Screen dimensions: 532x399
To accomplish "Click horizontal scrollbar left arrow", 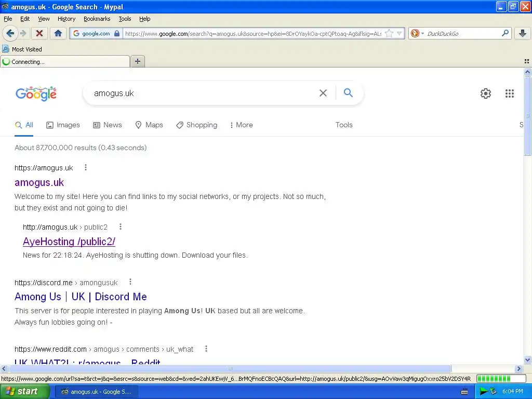I will pos(4,368).
